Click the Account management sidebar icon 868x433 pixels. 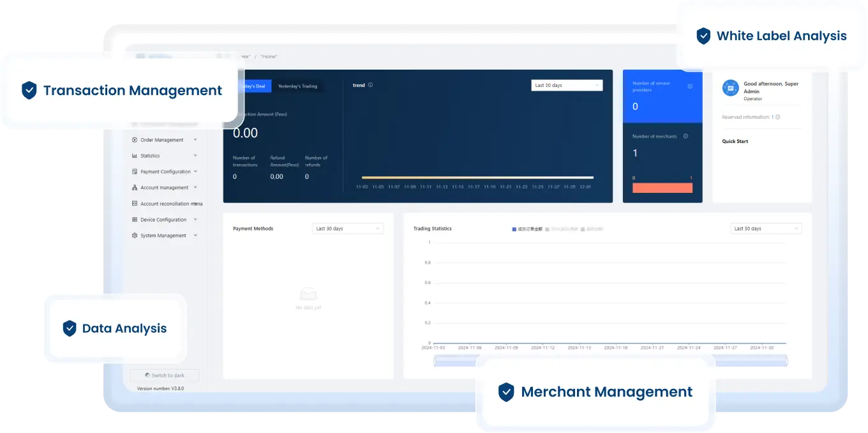tap(135, 188)
